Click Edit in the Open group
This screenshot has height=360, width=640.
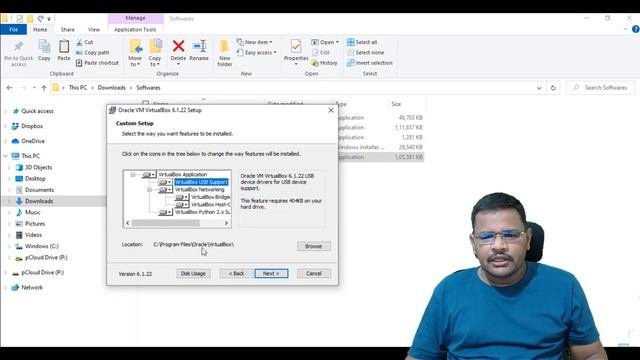click(320, 53)
